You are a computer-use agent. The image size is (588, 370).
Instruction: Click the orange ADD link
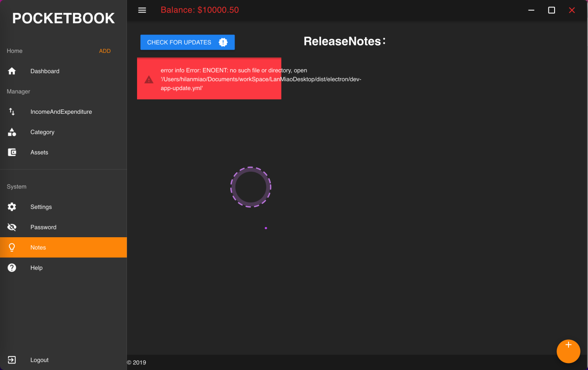[x=105, y=51]
